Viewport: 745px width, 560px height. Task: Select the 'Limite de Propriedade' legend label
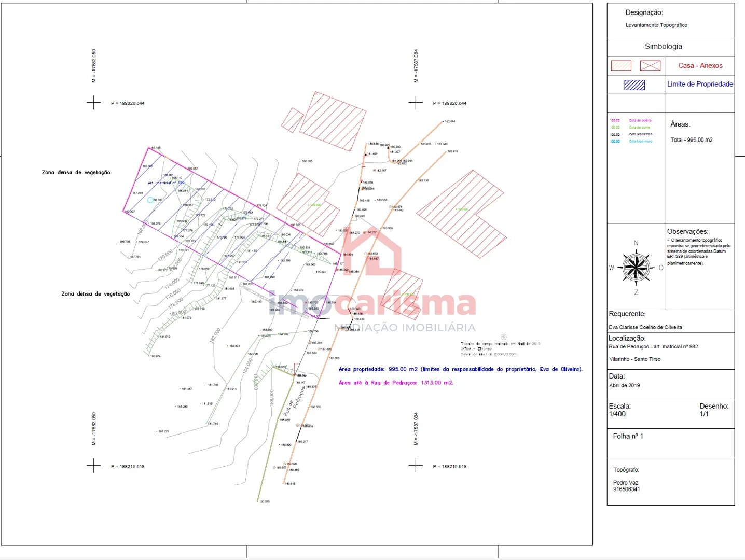[x=700, y=84]
